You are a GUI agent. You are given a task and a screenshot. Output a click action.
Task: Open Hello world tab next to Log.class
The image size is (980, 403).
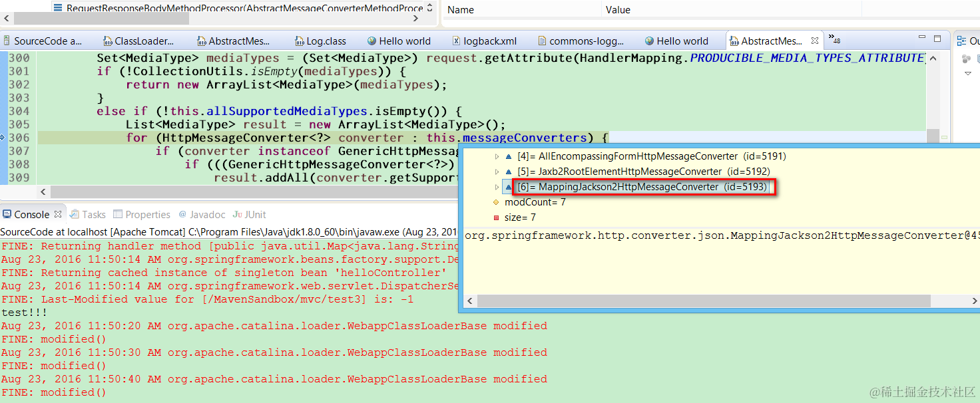399,41
